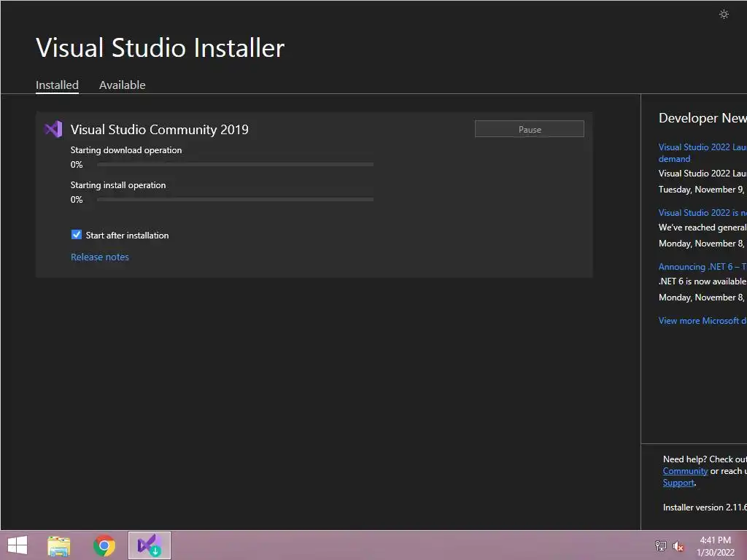Click the Developer News heading
Screen dimensions: 747x560
703,118
